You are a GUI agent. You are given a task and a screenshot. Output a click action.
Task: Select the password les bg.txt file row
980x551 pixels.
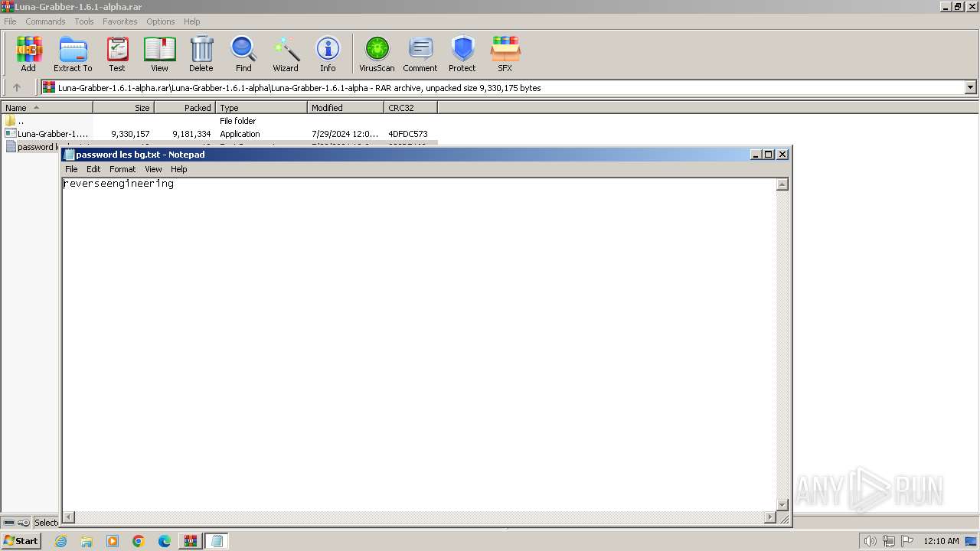tap(32, 146)
